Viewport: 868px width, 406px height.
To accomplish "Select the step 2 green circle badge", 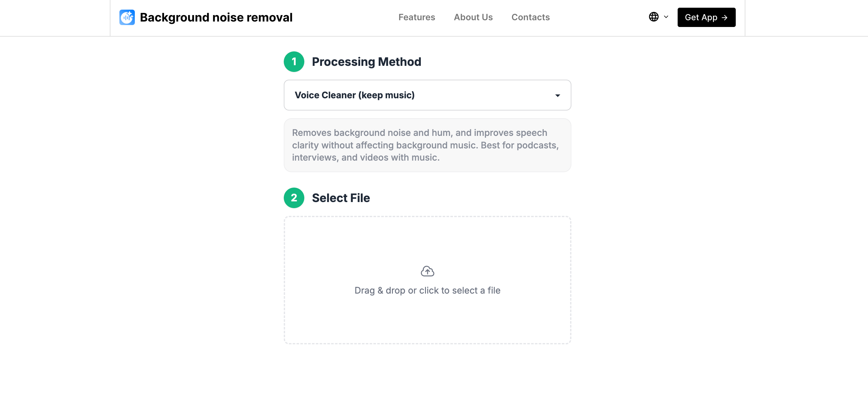I will point(294,198).
